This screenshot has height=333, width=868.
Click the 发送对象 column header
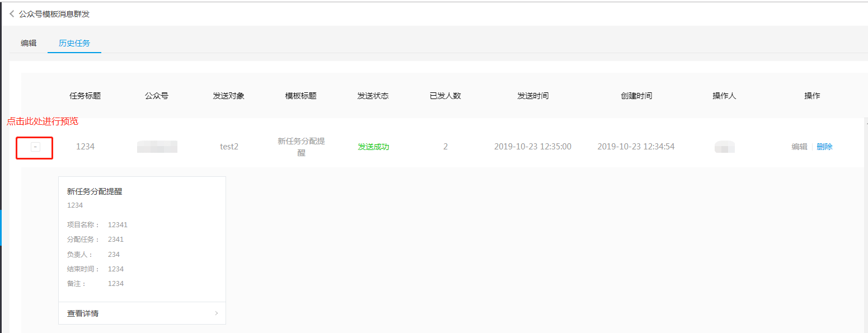(228, 96)
